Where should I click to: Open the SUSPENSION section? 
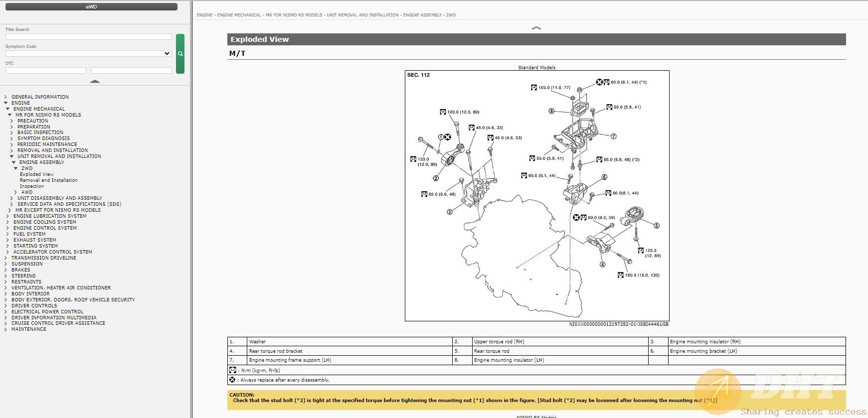coord(27,264)
